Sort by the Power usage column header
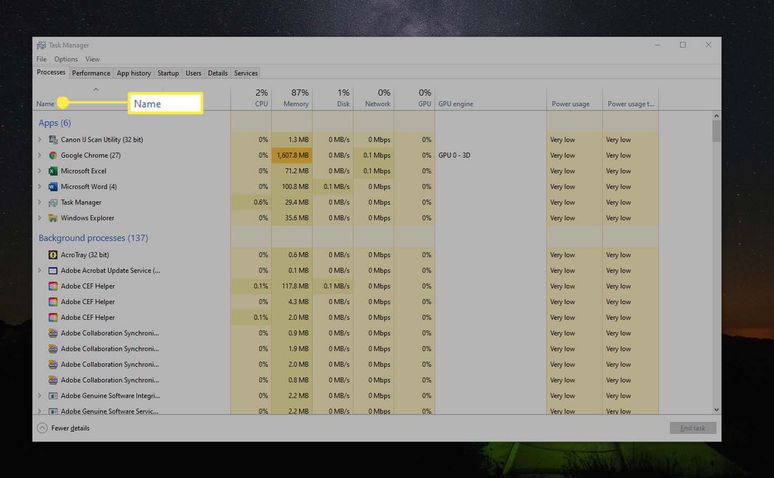 pyautogui.click(x=575, y=98)
